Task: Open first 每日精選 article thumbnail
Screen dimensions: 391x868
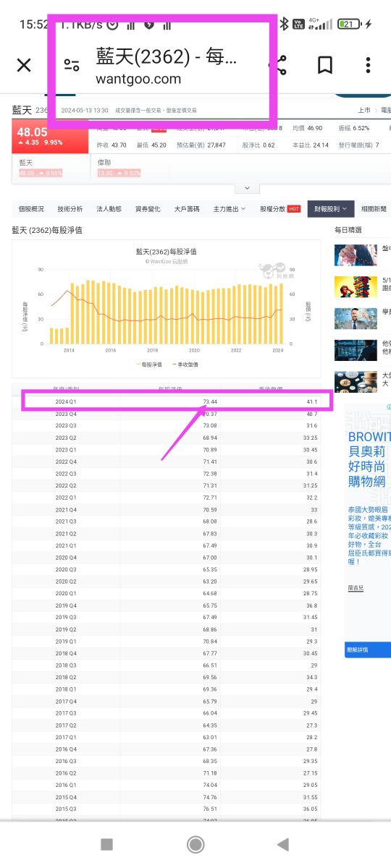Action: pyautogui.click(x=356, y=255)
